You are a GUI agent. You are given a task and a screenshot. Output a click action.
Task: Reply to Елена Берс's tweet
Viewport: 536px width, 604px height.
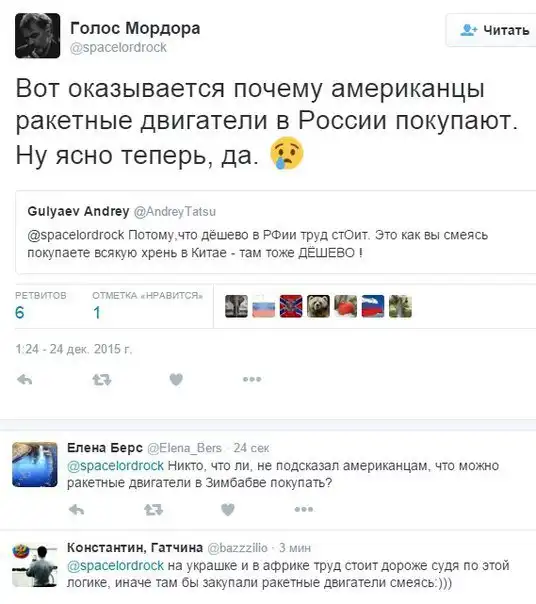tap(76, 510)
